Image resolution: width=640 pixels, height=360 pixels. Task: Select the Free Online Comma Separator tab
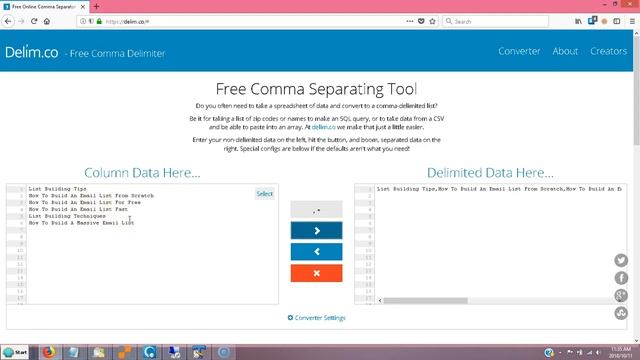click(x=44, y=7)
